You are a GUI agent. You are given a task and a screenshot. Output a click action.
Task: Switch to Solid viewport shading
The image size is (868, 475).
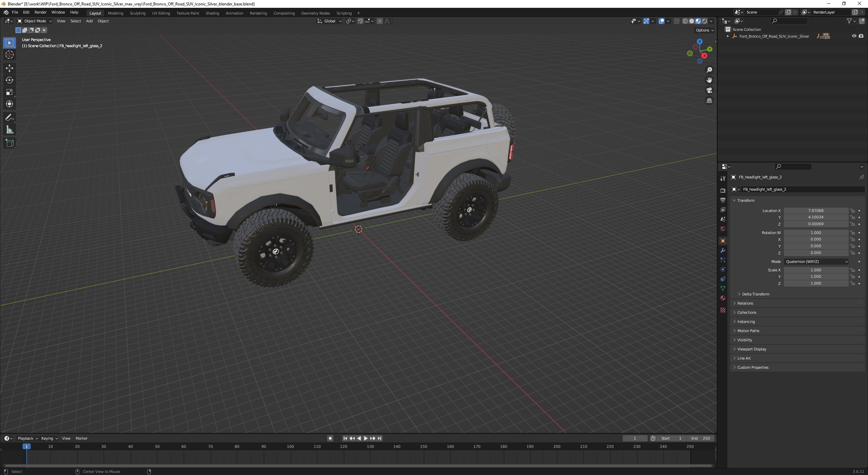(691, 21)
